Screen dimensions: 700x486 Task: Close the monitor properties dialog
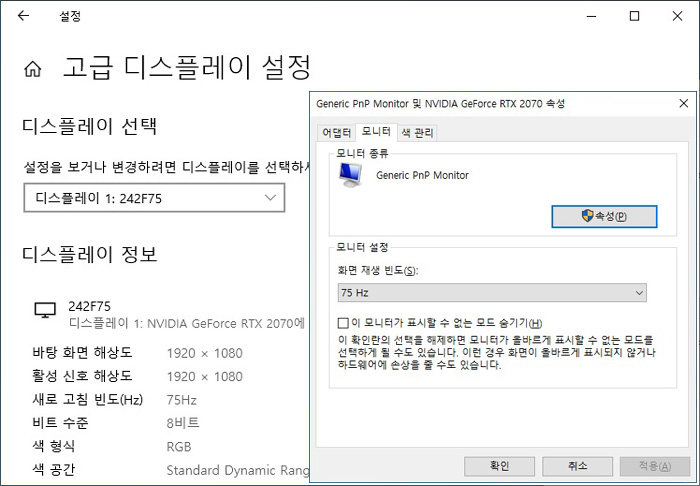tap(683, 104)
